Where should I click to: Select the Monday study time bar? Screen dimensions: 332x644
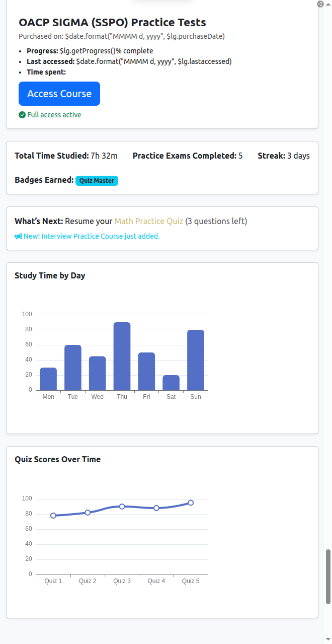click(48, 379)
